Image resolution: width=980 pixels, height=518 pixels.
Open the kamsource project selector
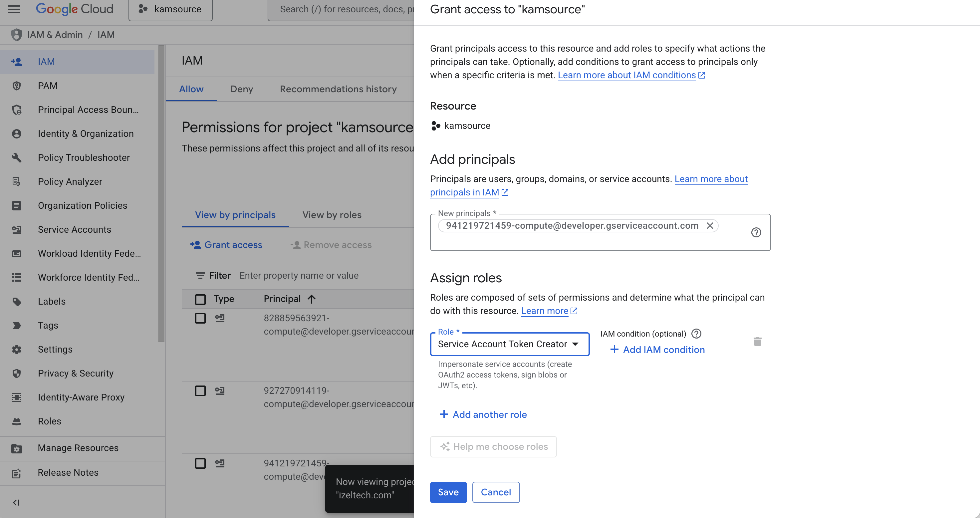tap(170, 9)
